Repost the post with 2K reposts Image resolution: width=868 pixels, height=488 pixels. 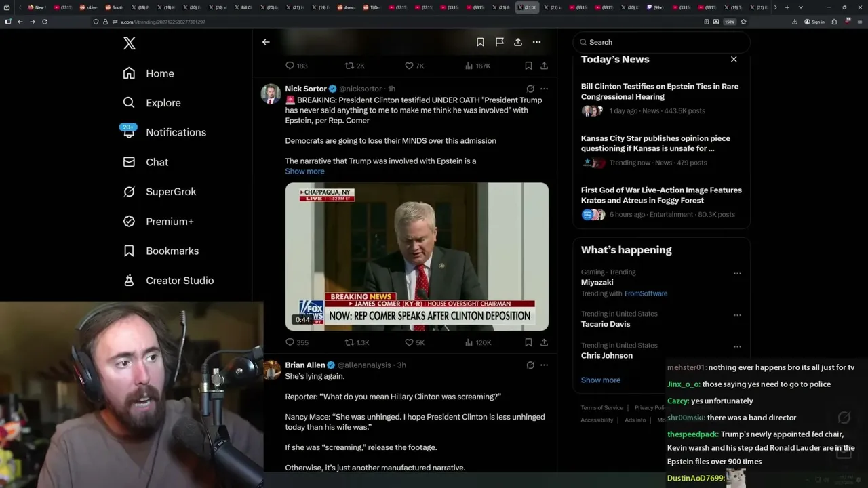355,66
